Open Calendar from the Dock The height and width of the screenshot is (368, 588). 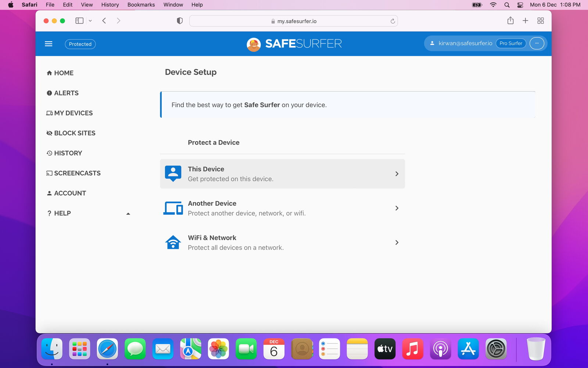click(x=274, y=348)
